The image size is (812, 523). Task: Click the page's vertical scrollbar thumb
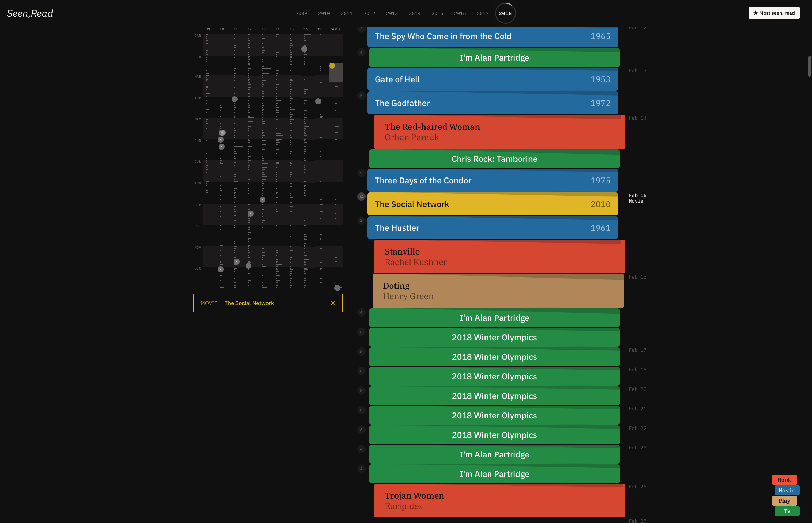809,66
